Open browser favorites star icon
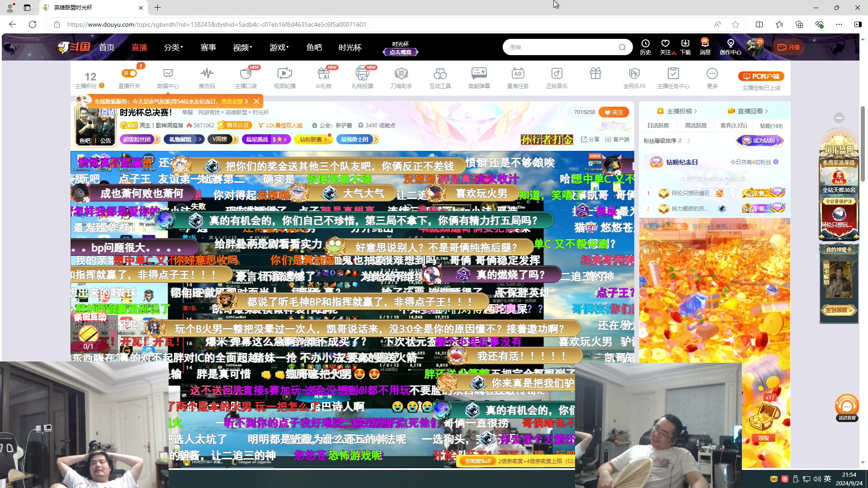This screenshot has height=488, width=868. (736, 24)
